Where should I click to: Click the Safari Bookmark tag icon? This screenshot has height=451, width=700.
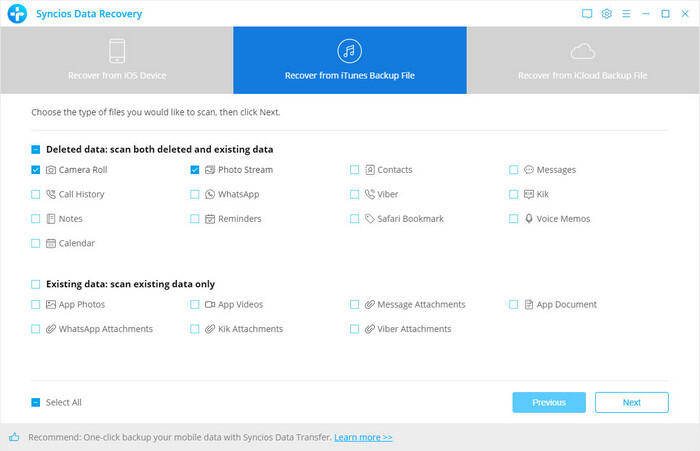coord(369,218)
